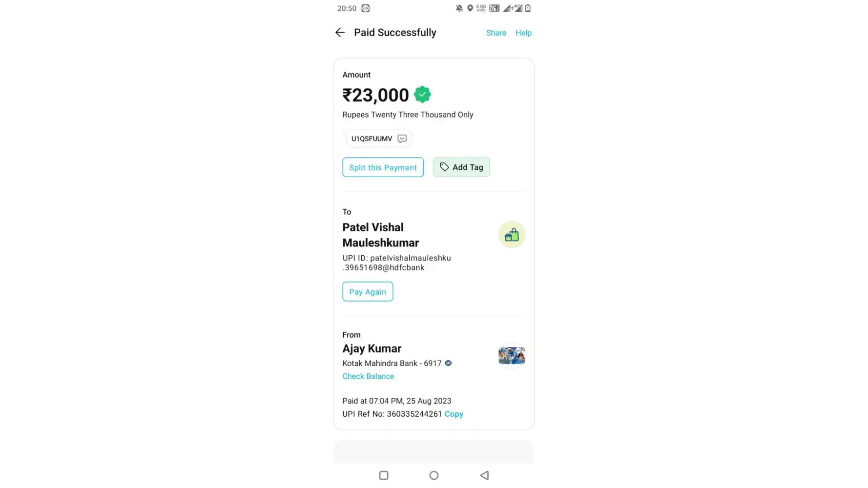Tap the message icon beside U1QSFUUMV
868x488 pixels.
tap(402, 139)
